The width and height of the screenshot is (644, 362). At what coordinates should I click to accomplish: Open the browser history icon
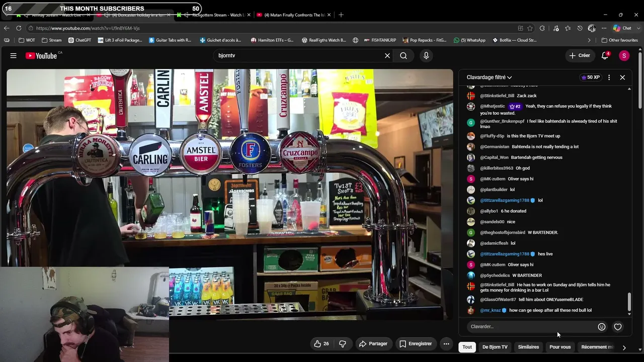580,28
